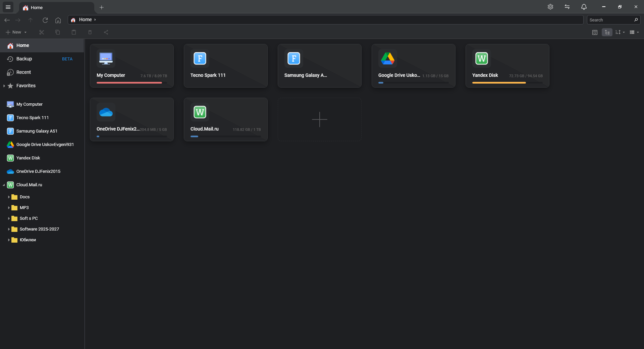Screen dimensions: 644x349
Task: Go back with the left arrow
Action: [x=7, y=20]
